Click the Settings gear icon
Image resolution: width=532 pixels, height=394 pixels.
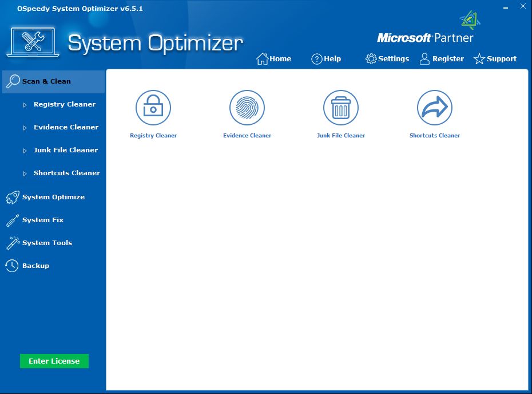pos(371,59)
